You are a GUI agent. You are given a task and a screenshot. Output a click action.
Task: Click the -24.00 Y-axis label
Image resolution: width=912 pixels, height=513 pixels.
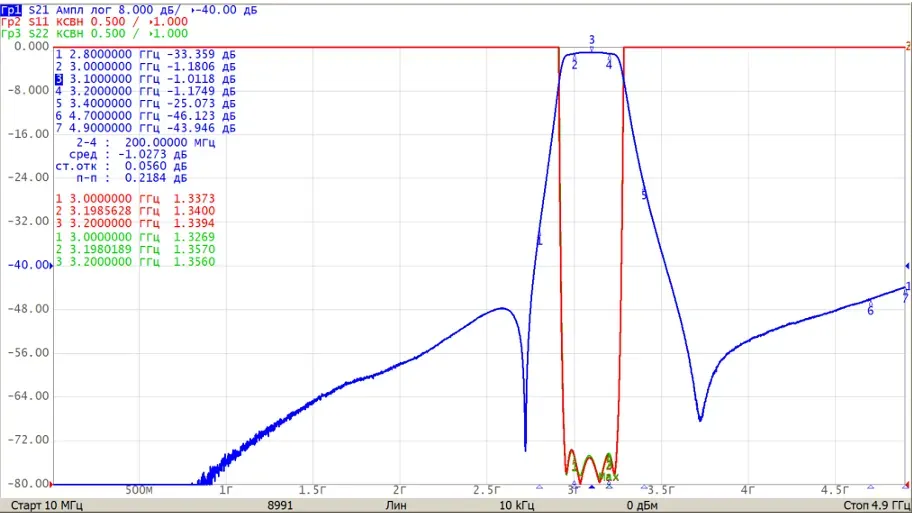point(28,177)
